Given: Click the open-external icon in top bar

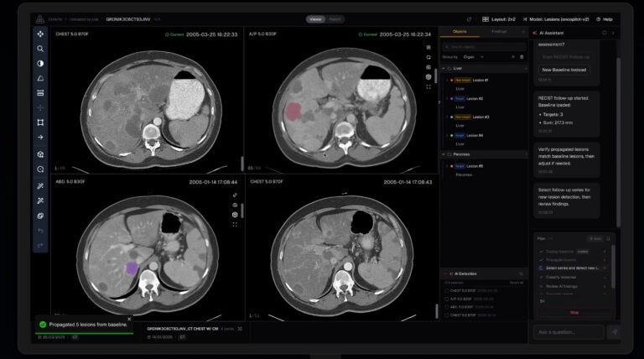Looking at the screenshot, I should point(469,19).
